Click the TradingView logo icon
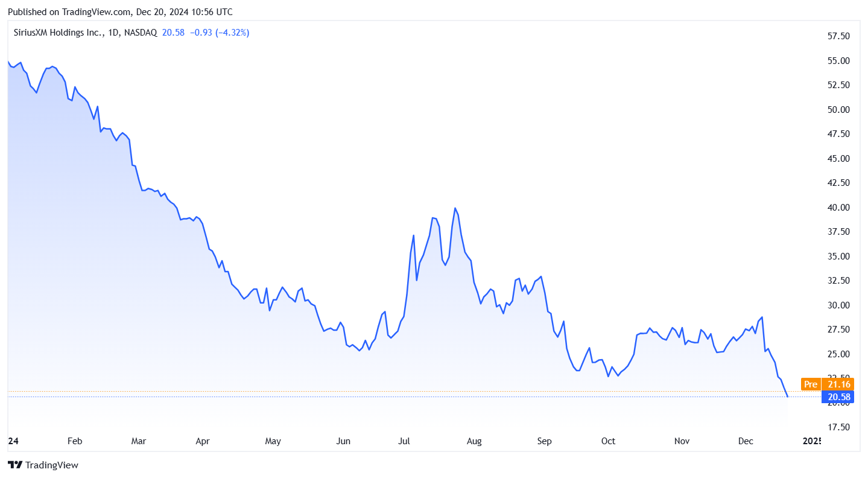Image resolution: width=868 pixels, height=478 pixels. (x=15, y=465)
